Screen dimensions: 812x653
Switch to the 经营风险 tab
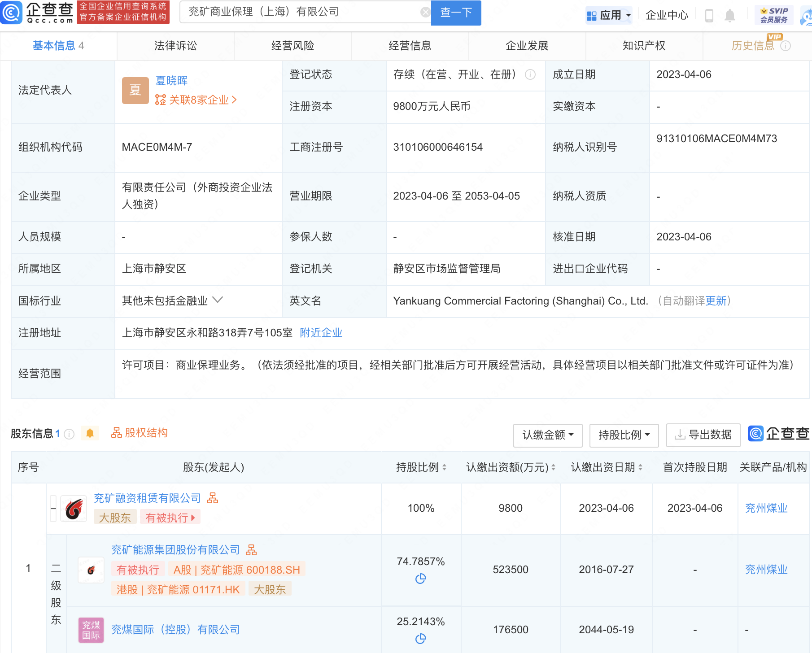coord(292,46)
